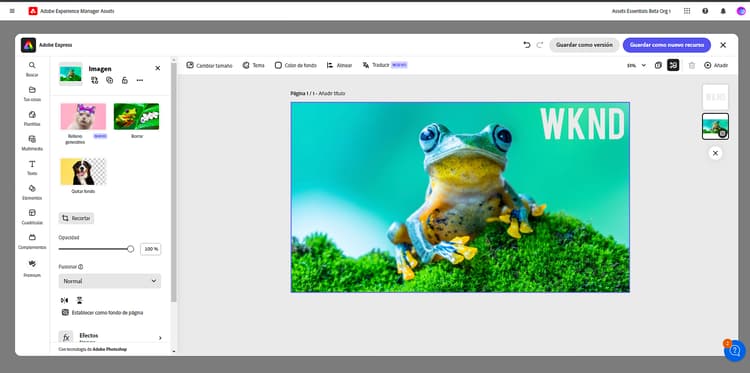The image size is (750, 373).
Task: Close the layers stack with the X
Action: pyautogui.click(x=715, y=153)
